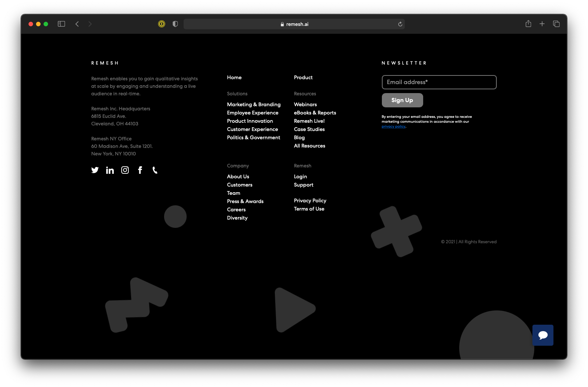588x387 pixels.
Task: Open the privacy report shield icon
Action: 175,24
